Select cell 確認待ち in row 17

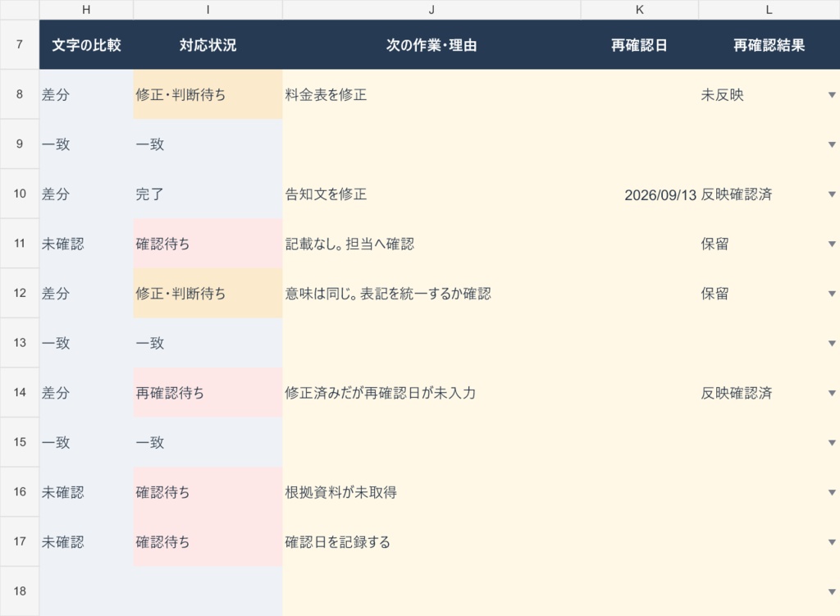[x=208, y=541]
